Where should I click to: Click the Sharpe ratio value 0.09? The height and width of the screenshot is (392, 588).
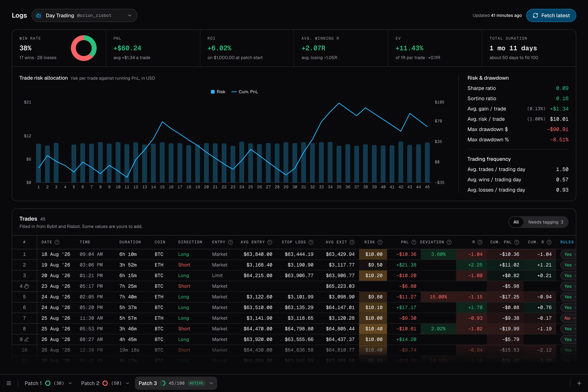click(x=562, y=88)
